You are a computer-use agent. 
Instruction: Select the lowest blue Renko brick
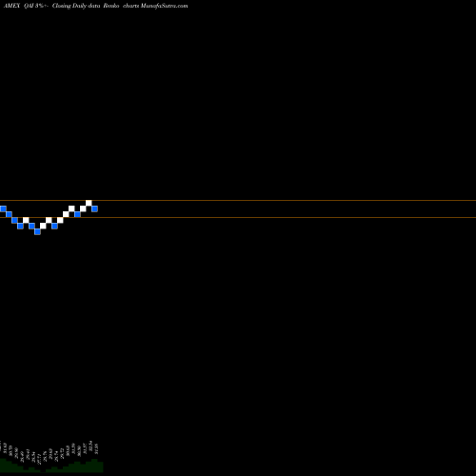[x=37, y=231]
